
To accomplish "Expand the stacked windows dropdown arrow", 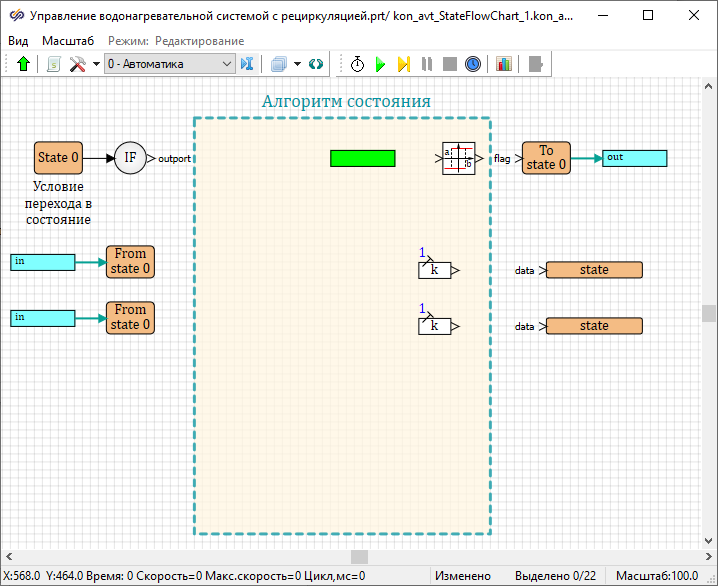I will (x=297, y=64).
